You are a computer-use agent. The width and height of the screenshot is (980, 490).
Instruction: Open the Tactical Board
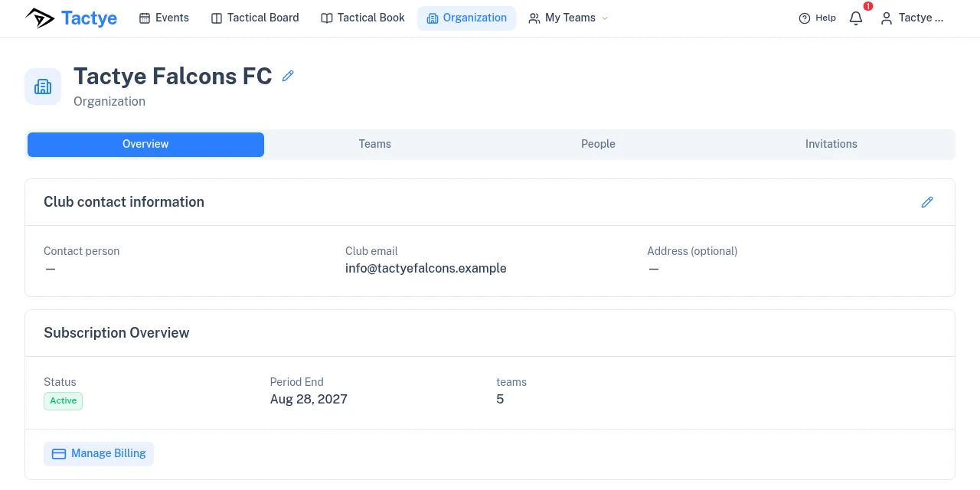click(255, 18)
